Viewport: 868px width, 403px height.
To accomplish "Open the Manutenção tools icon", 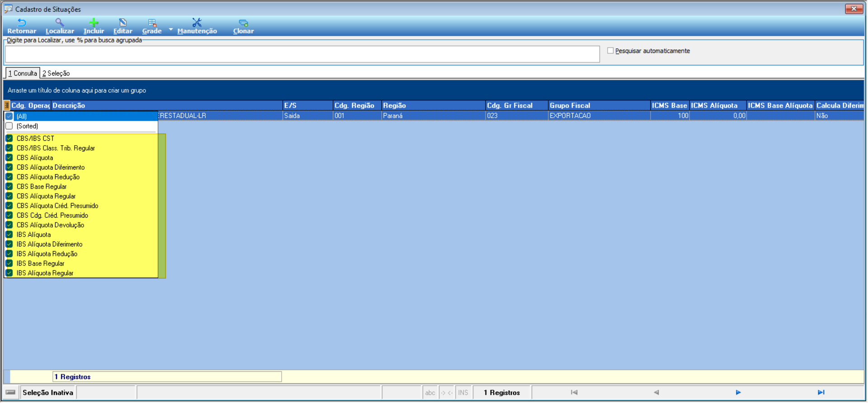I will point(197,23).
